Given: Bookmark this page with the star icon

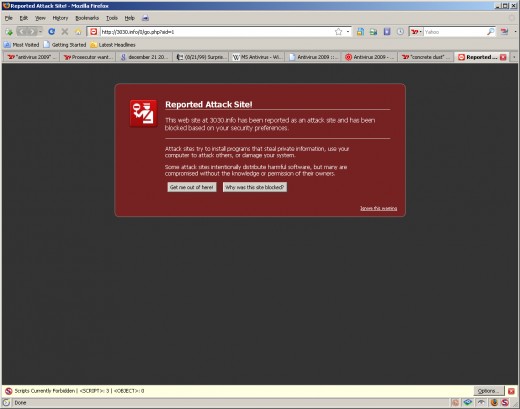Looking at the screenshot, I should click(338, 32).
